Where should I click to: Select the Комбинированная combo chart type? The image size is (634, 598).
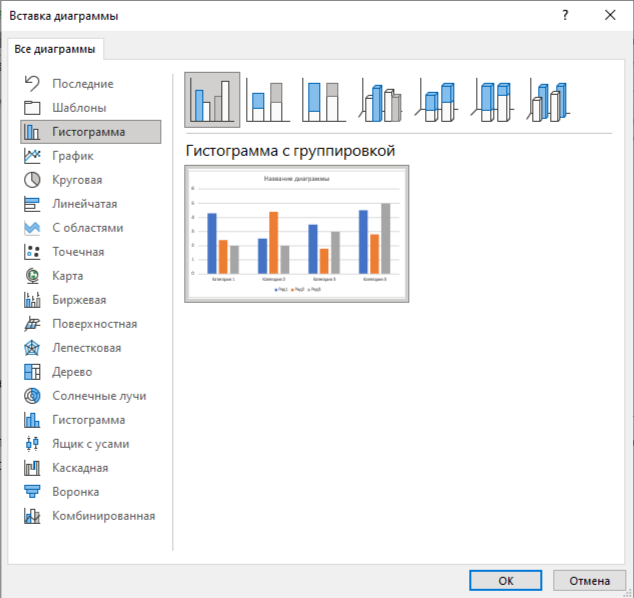pos(103,516)
